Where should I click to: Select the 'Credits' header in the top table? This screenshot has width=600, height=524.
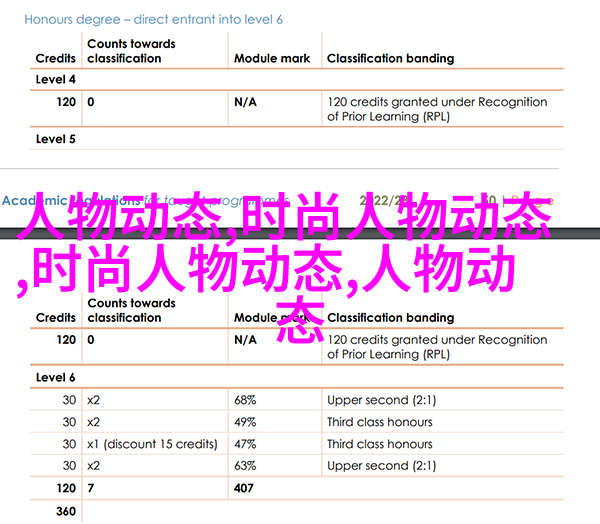[56, 58]
